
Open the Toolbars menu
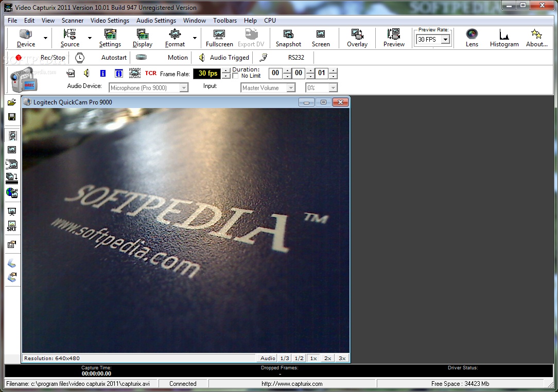[x=225, y=20]
